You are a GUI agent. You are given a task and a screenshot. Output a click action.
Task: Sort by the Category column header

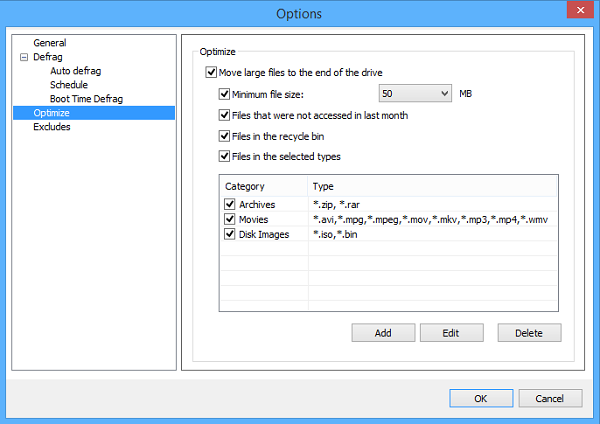point(264,186)
